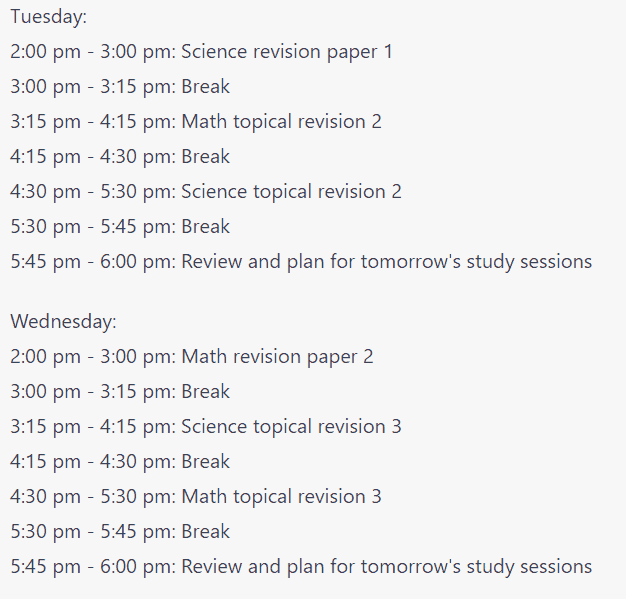
Task: Click the Tuesday heading
Action: pyautogui.click(x=49, y=17)
